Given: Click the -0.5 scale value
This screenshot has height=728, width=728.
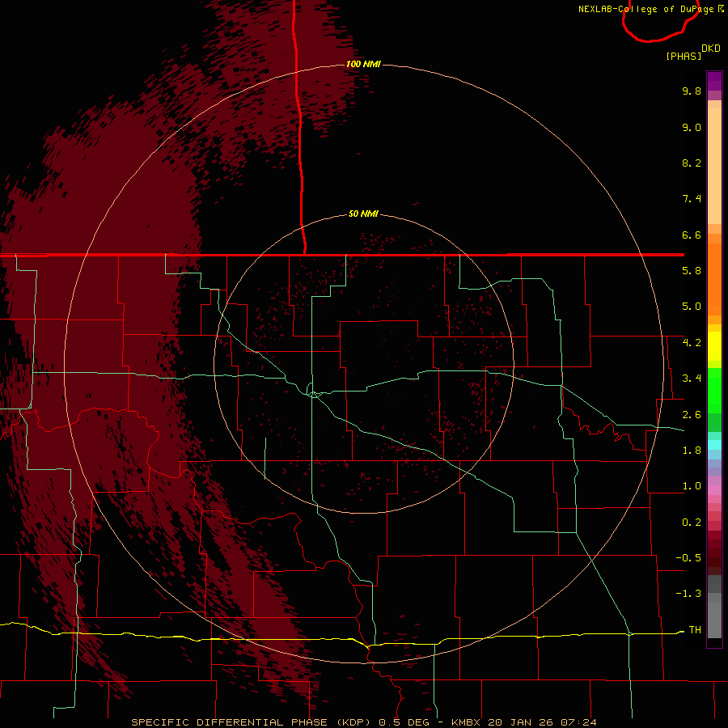Looking at the screenshot, I should (x=688, y=558).
